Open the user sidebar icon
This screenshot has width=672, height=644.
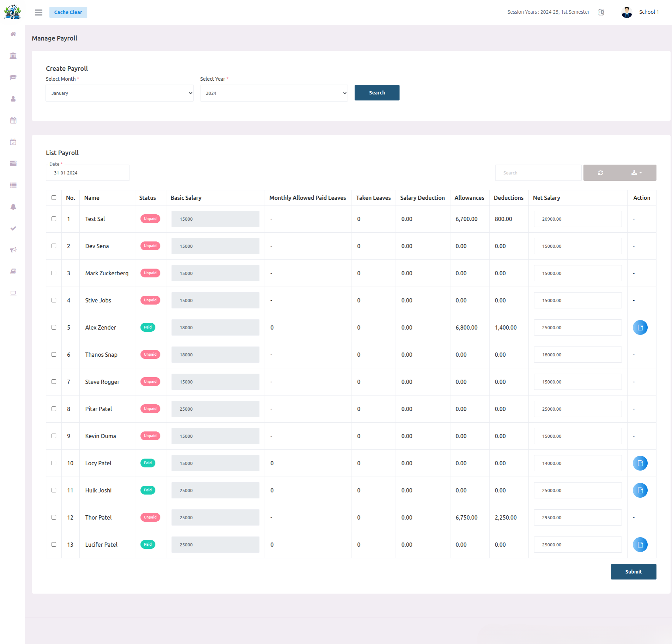pyautogui.click(x=13, y=99)
